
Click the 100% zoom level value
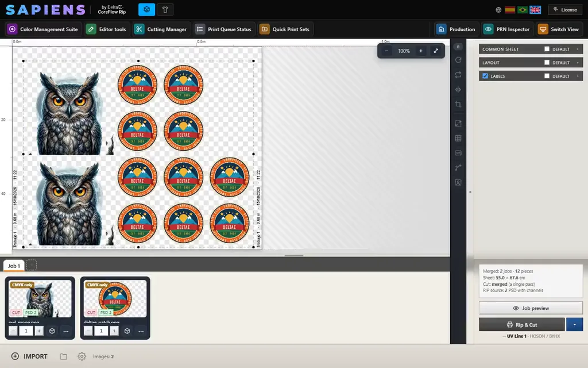click(404, 51)
